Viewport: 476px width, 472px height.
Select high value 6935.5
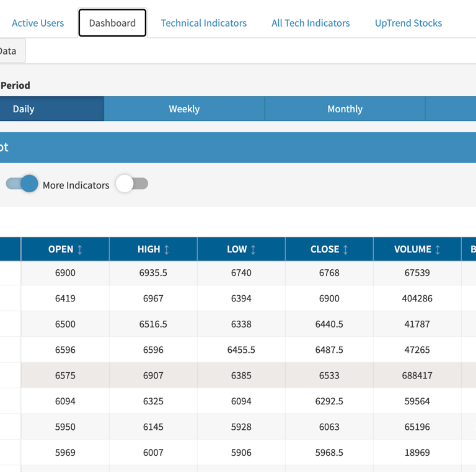tap(153, 273)
